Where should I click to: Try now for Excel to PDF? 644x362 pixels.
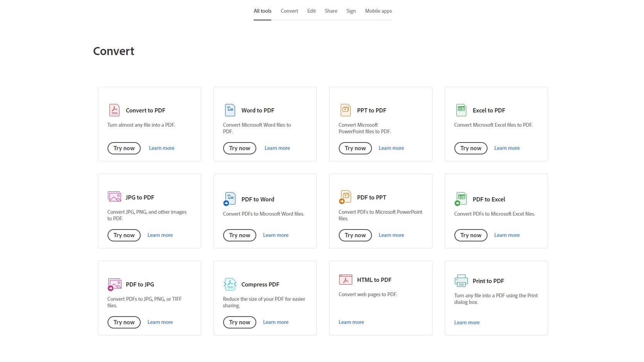[471, 148]
